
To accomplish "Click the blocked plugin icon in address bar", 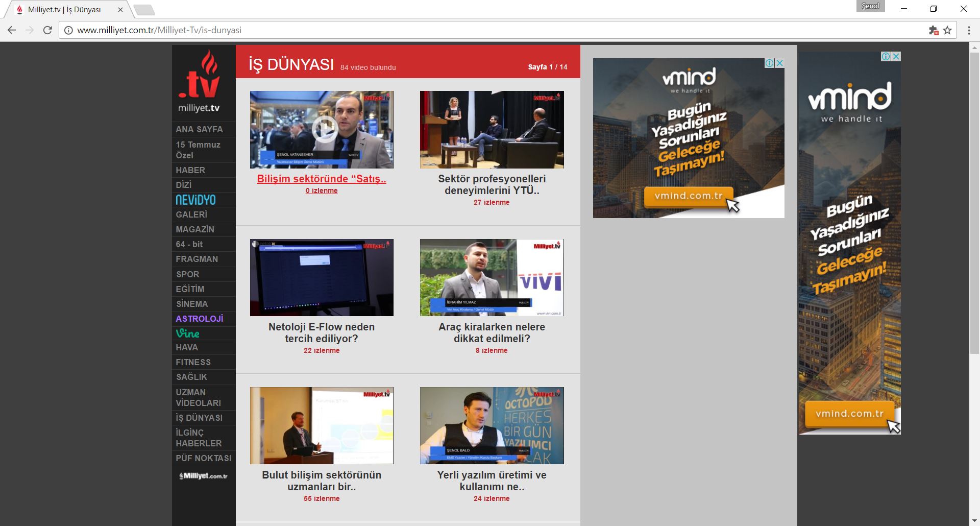I will [x=934, y=30].
